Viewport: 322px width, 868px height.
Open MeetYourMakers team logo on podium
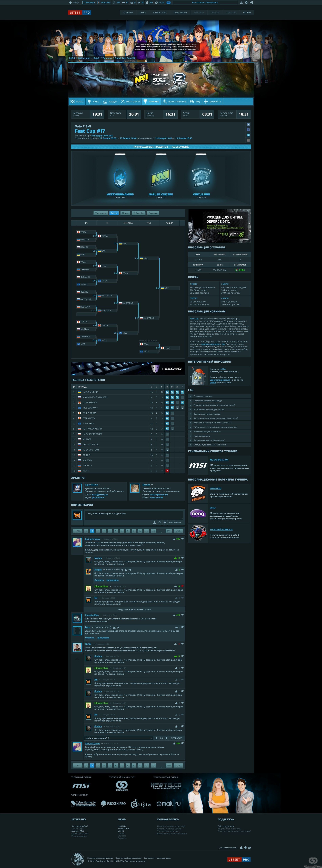point(120,179)
